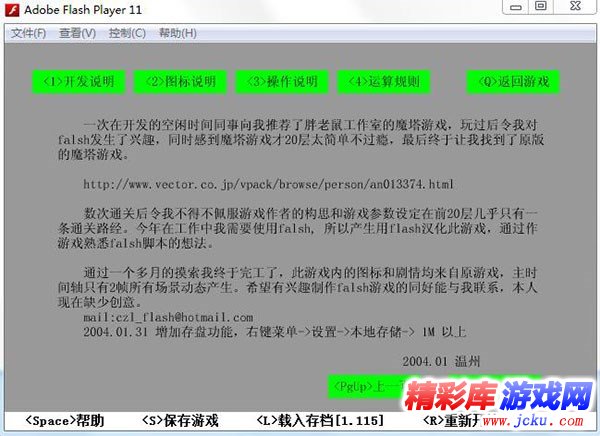Open the 帮助(H) menu

point(177,33)
